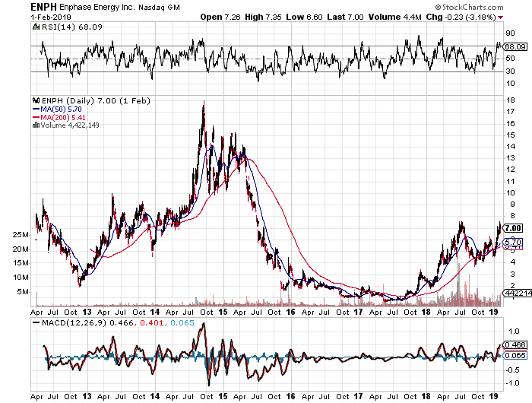Image resolution: width=532 pixels, height=403 pixels.
Task: Click the copyright symbol before StockCharts.com
Action: (438, 7)
